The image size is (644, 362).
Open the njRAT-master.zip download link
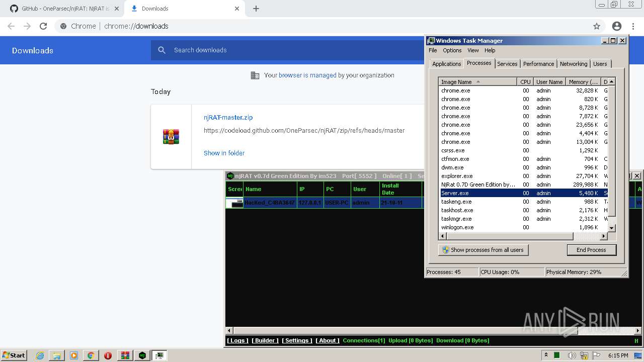click(228, 117)
